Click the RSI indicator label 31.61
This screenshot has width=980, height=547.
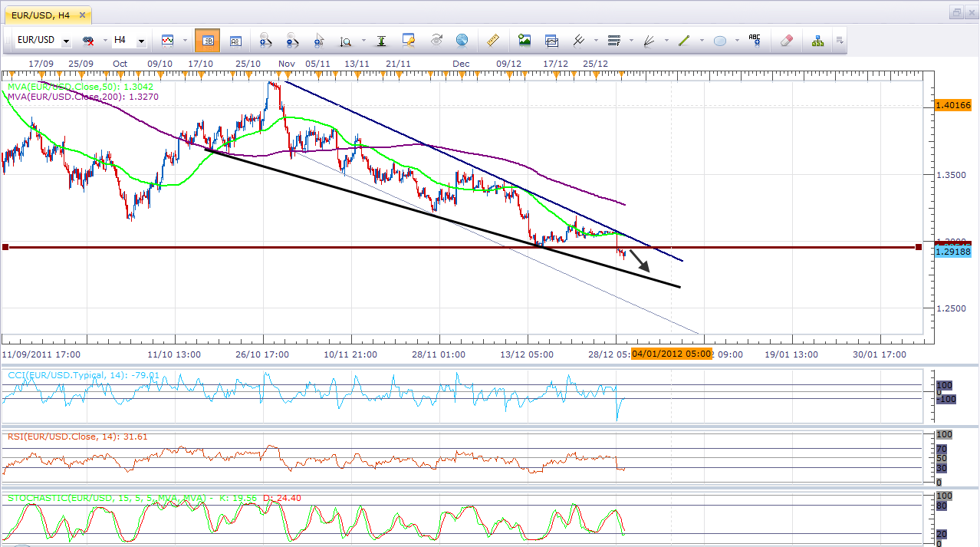tap(77, 437)
